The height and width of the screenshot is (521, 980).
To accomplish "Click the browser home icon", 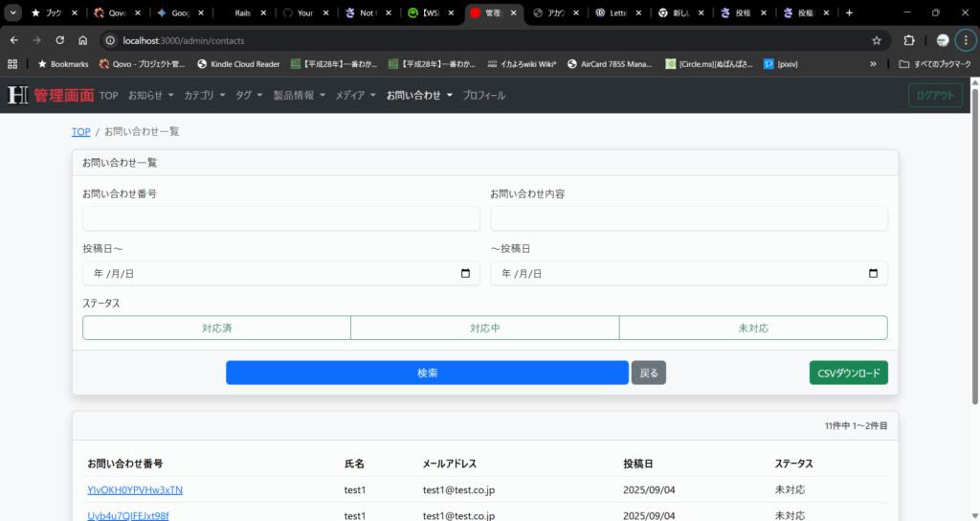I will click(83, 40).
